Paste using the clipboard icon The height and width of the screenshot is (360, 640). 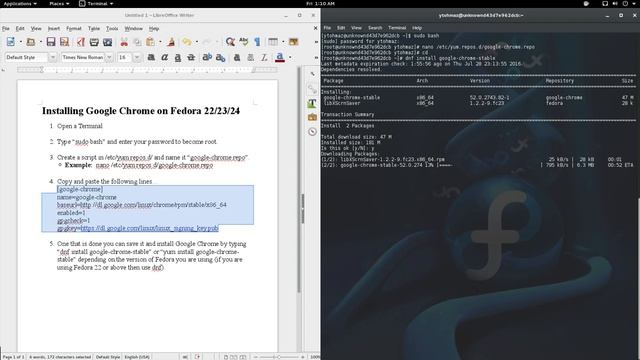coord(151,42)
